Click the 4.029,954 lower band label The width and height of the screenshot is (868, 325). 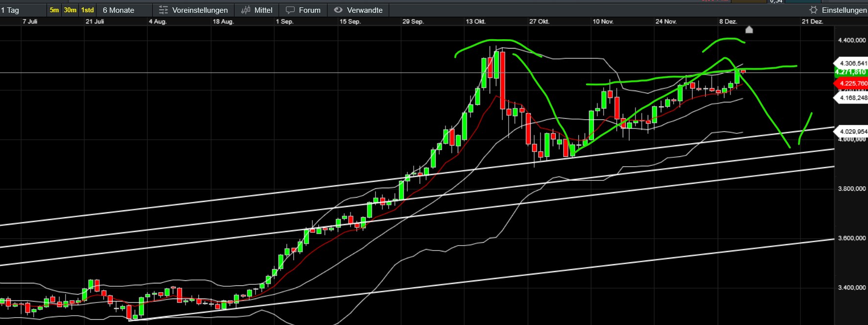(851, 131)
